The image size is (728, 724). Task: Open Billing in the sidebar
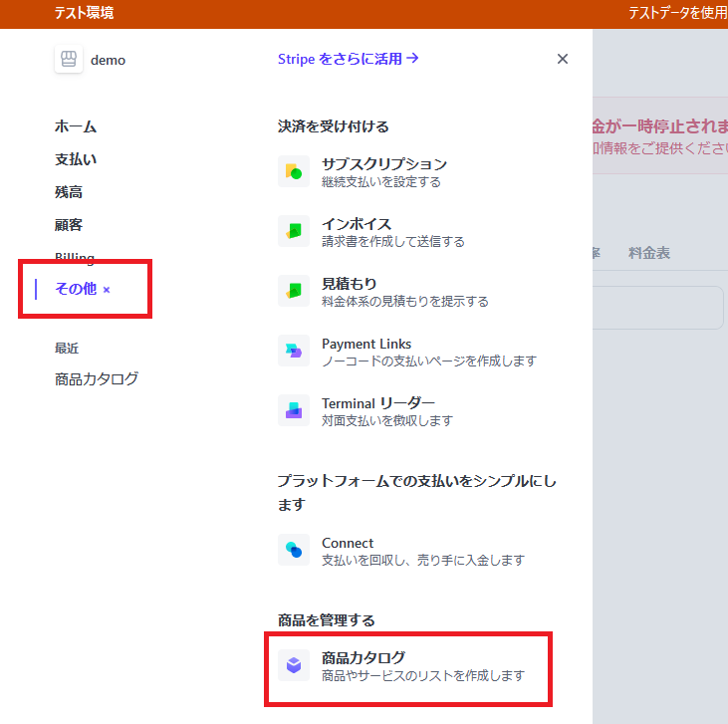coord(75,258)
